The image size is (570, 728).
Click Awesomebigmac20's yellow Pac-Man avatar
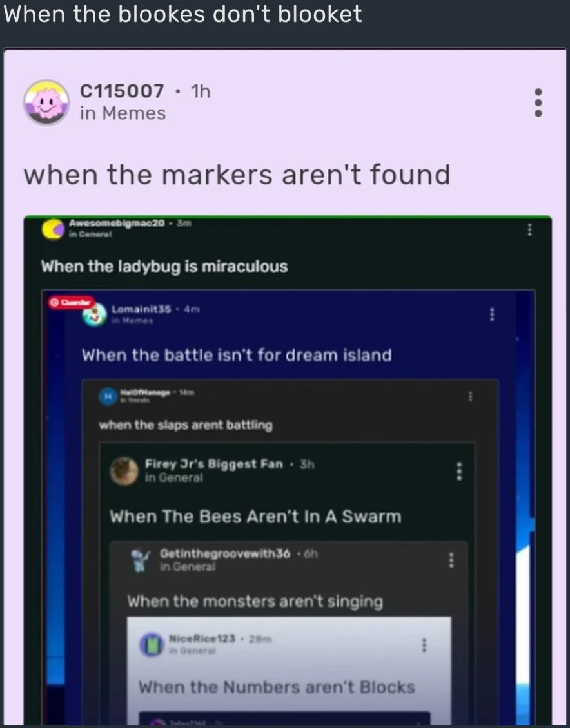(53, 229)
